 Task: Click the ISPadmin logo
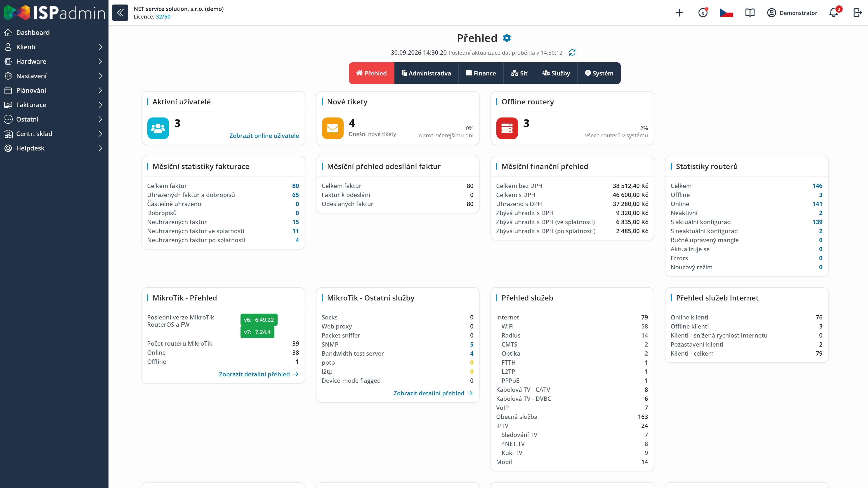[54, 13]
